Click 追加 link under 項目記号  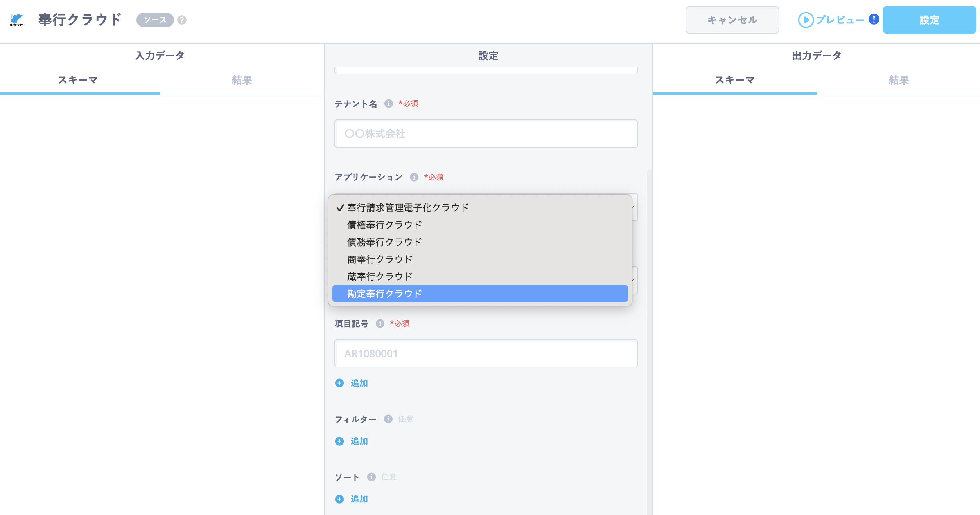click(359, 383)
